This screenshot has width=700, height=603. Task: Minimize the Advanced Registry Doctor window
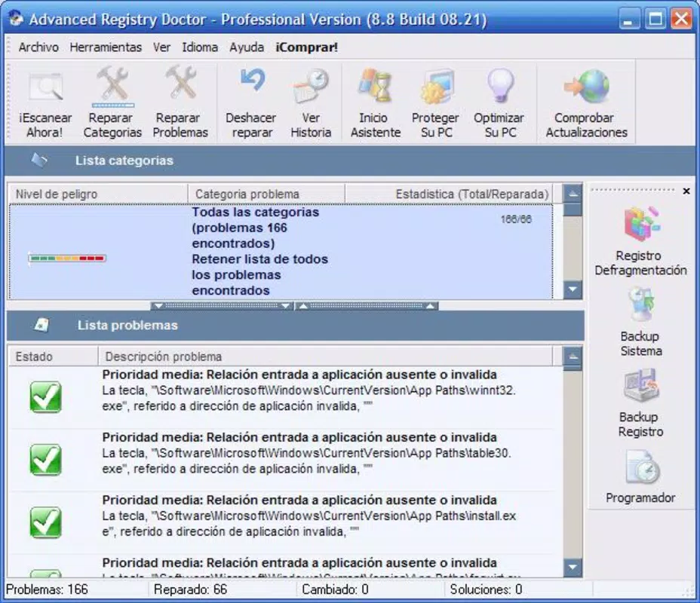pyautogui.click(x=628, y=19)
